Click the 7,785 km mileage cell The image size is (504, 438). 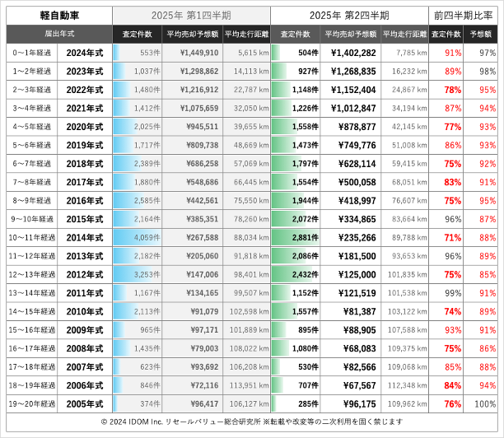point(404,53)
